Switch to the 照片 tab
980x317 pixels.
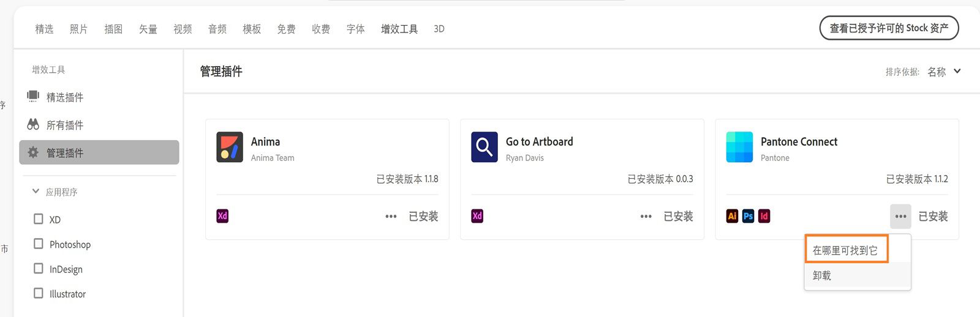(x=78, y=29)
